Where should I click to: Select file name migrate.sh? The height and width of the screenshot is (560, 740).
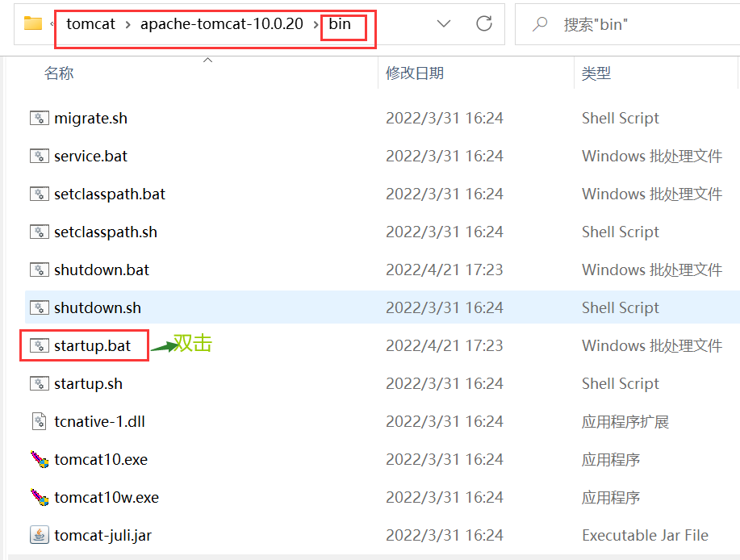90,118
